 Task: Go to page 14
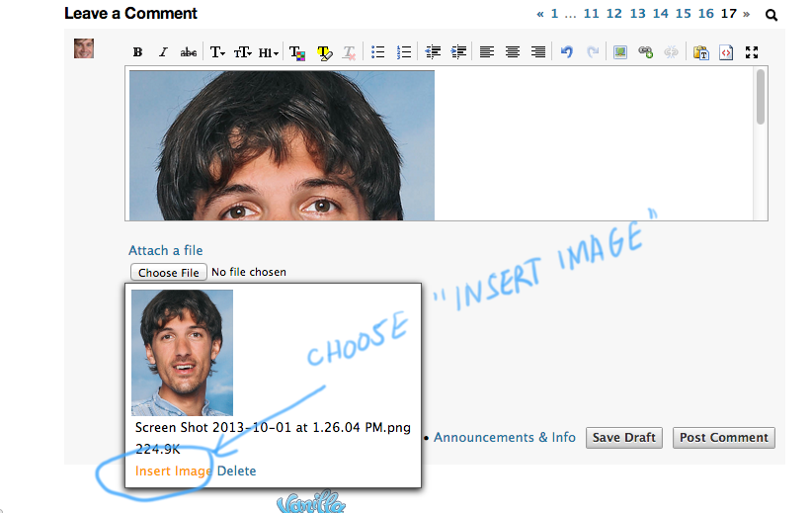coord(660,14)
